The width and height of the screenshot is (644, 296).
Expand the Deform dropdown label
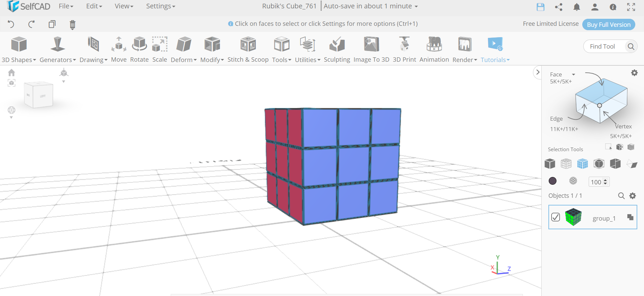[x=183, y=60]
